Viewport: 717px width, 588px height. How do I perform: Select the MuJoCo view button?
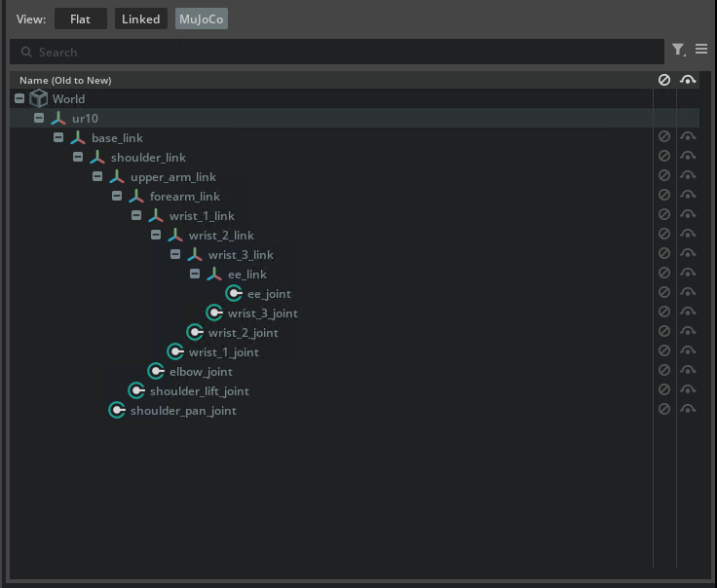[x=201, y=18]
